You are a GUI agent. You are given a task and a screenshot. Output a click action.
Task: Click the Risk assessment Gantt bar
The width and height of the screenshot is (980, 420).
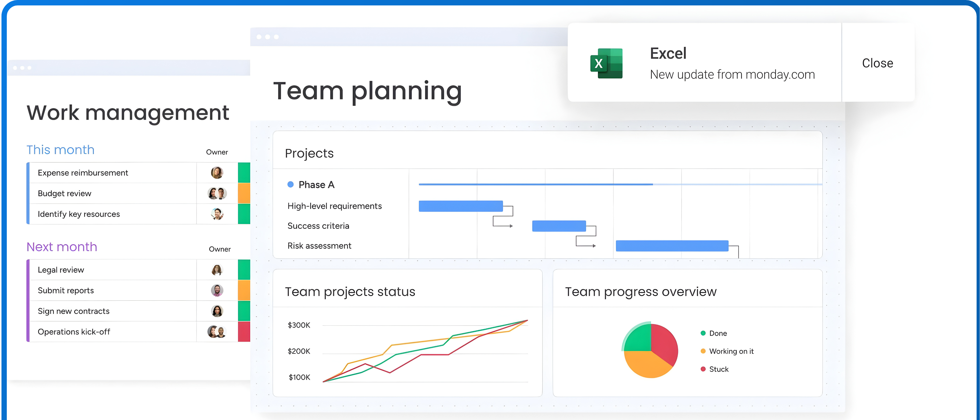[x=672, y=246]
